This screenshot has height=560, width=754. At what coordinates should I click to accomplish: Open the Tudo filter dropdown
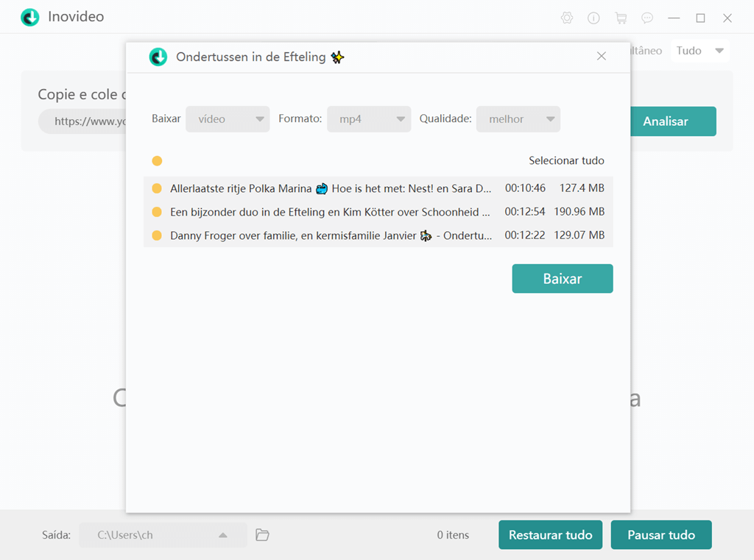tap(700, 51)
